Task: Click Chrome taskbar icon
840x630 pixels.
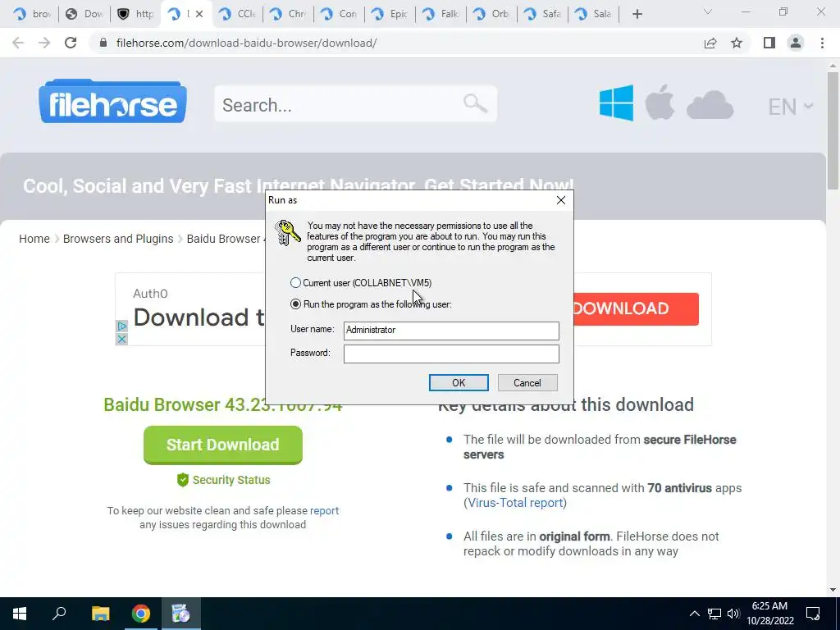Action: point(141,614)
